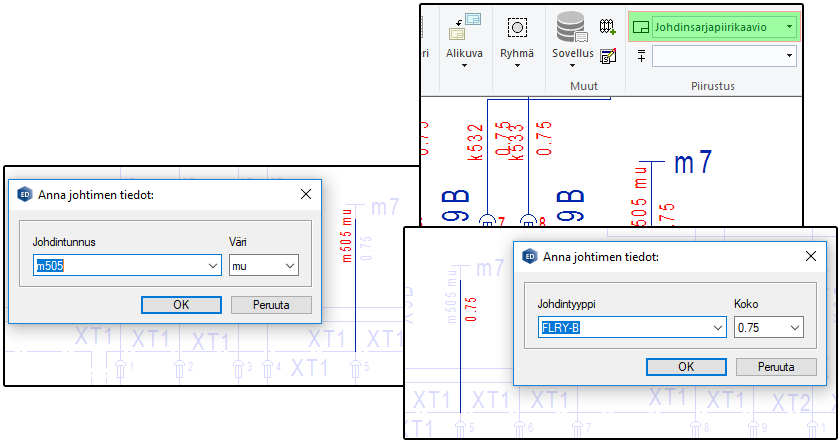
Task: Expand the Alikuva dropdown arrow
Action: (x=464, y=67)
